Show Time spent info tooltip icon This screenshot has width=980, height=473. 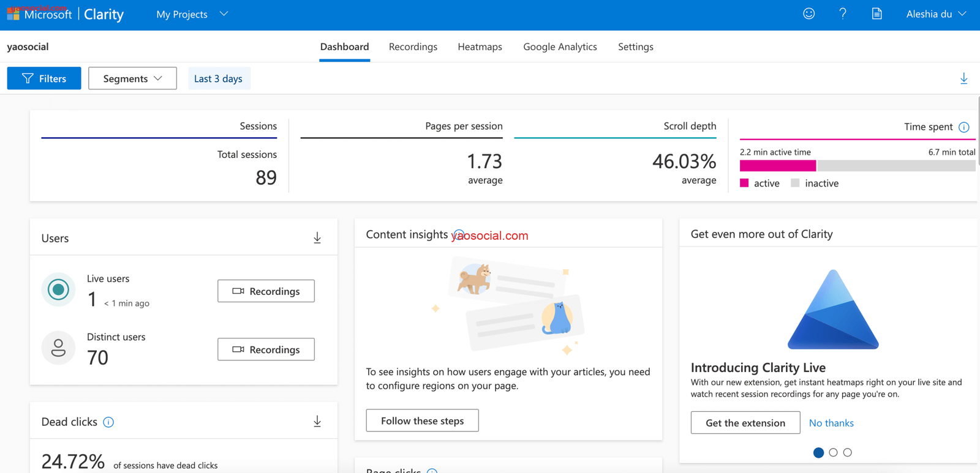click(x=964, y=127)
